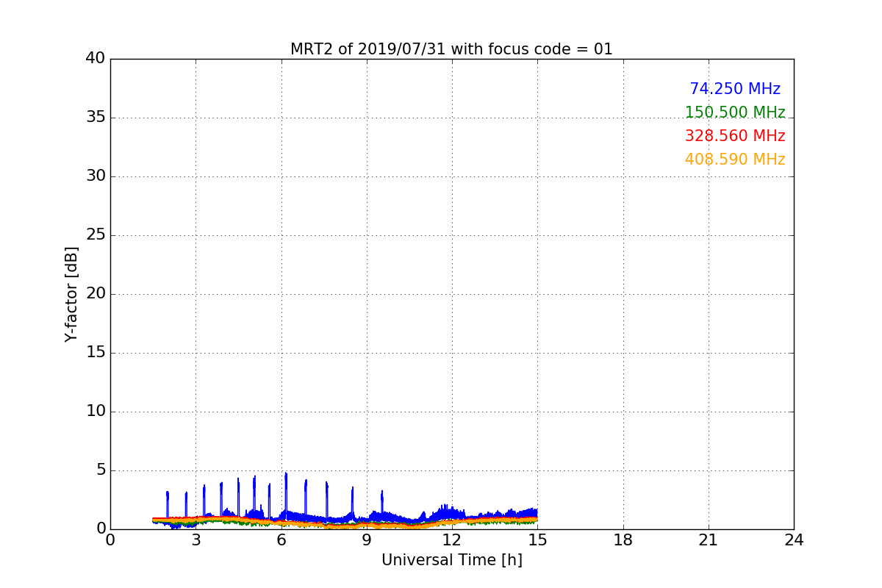Click the blue spike at about 9.5 h

coord(382,503)
